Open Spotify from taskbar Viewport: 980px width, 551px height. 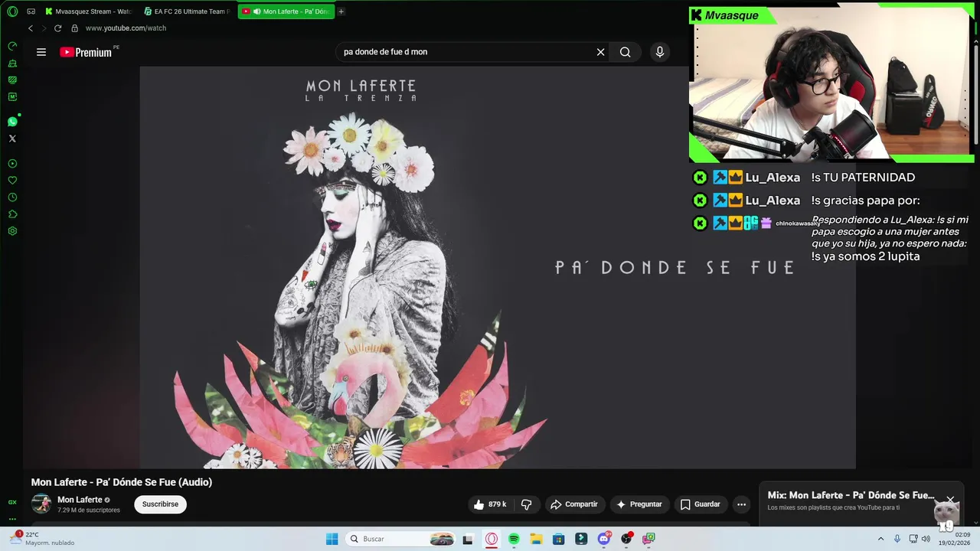tap(514, 539)
